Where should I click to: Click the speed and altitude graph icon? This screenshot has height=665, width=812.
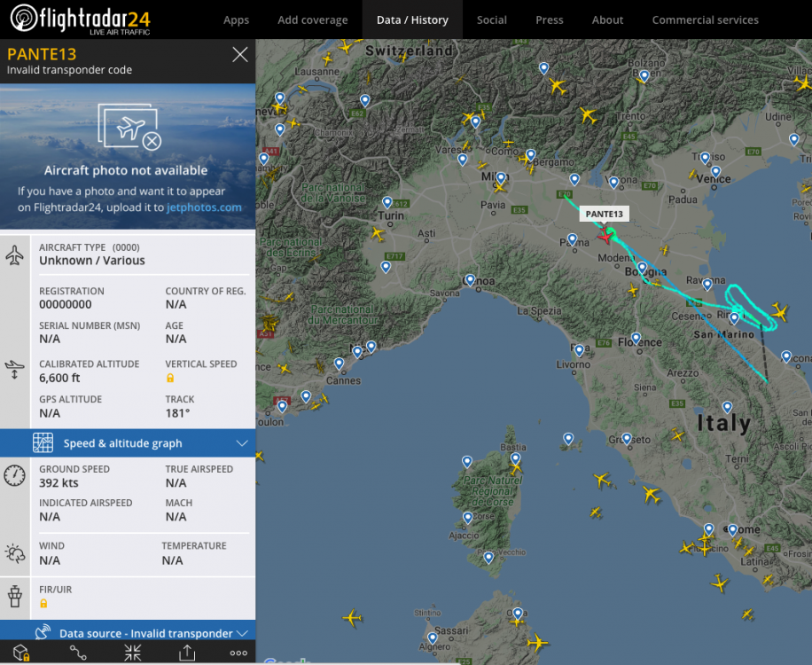(43, 443)
